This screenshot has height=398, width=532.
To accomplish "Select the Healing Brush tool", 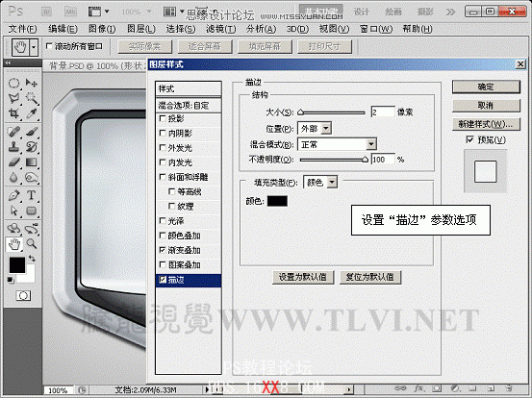I will [x=13, y=132].
